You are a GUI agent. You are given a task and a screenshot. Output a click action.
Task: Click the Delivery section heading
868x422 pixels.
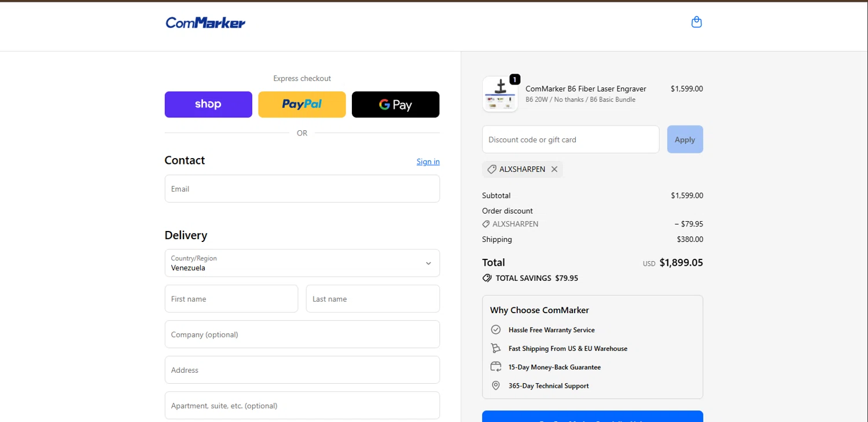pyautogui.click(x=186, y=235)
